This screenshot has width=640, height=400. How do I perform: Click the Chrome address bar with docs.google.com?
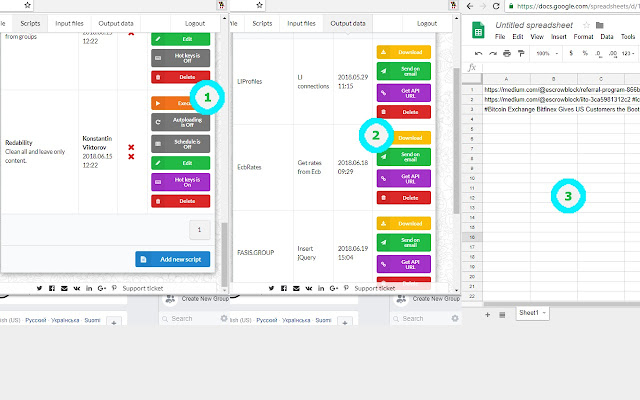click(573, 6)
